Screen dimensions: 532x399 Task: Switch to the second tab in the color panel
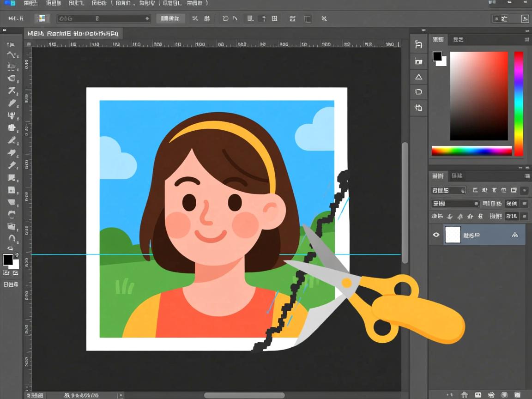pos(458,40)
